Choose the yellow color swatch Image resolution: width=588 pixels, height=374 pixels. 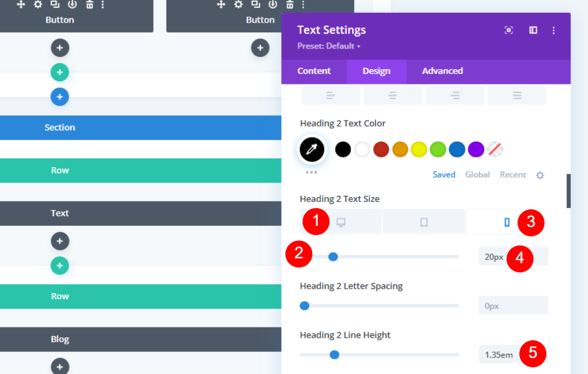[419, 149]
